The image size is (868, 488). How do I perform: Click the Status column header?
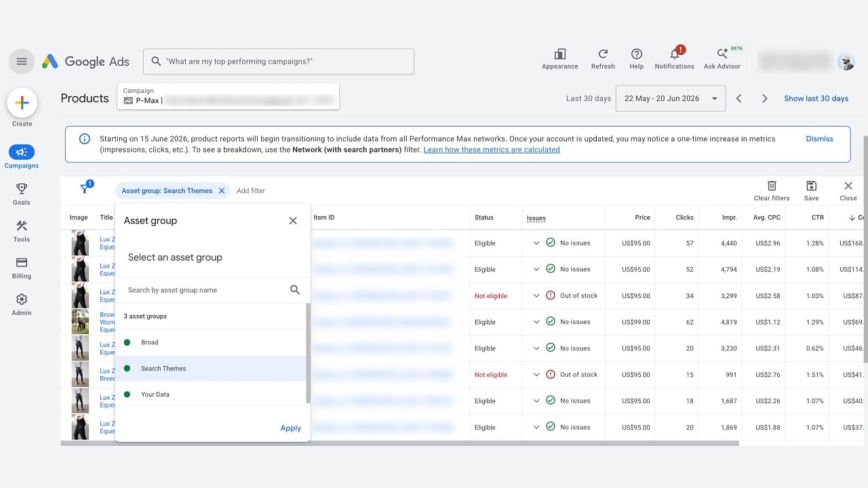pyautogui.click(x=484, y=218)
